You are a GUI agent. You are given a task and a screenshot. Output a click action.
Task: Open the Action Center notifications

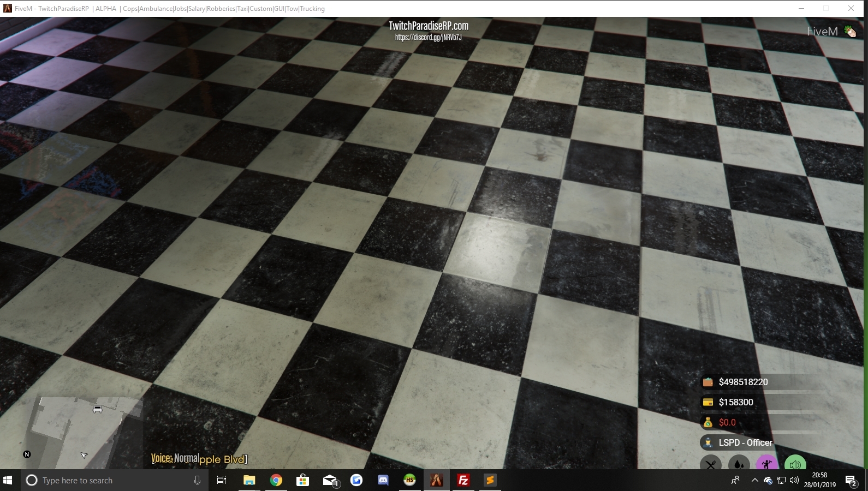tap(851, 480)
